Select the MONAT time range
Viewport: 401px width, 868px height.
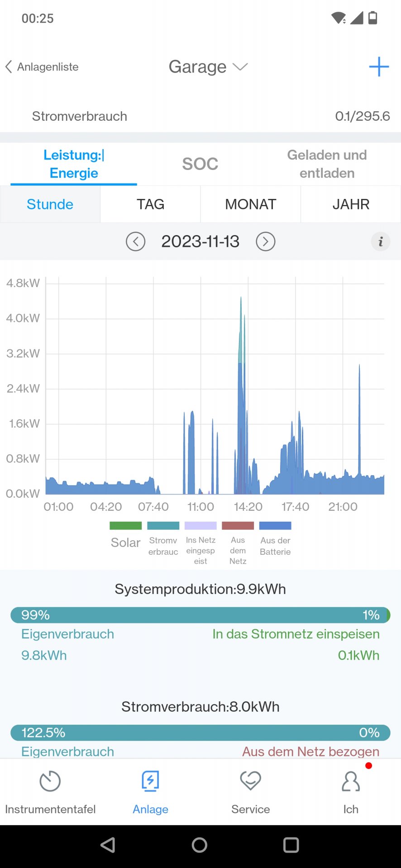point(250,204)
